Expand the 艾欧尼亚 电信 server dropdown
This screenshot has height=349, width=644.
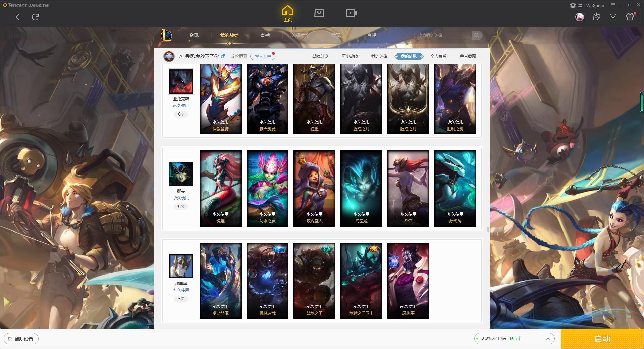(514, 339)
